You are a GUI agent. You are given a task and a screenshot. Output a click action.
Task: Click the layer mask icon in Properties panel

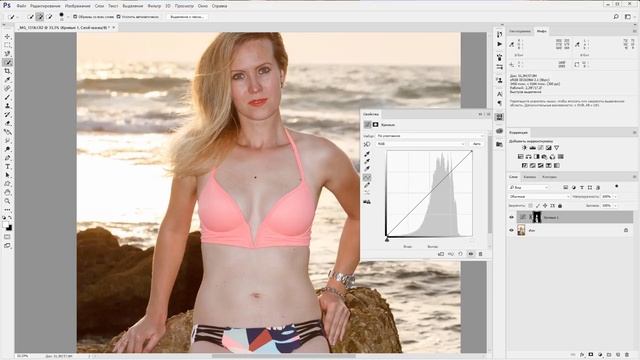point(376,124)
